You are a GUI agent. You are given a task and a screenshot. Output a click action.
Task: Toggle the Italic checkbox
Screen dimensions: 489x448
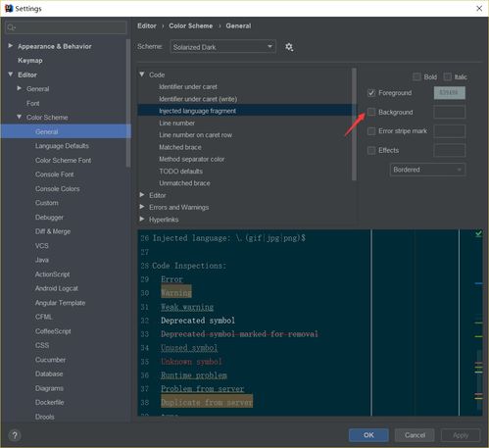pos(447,76)
